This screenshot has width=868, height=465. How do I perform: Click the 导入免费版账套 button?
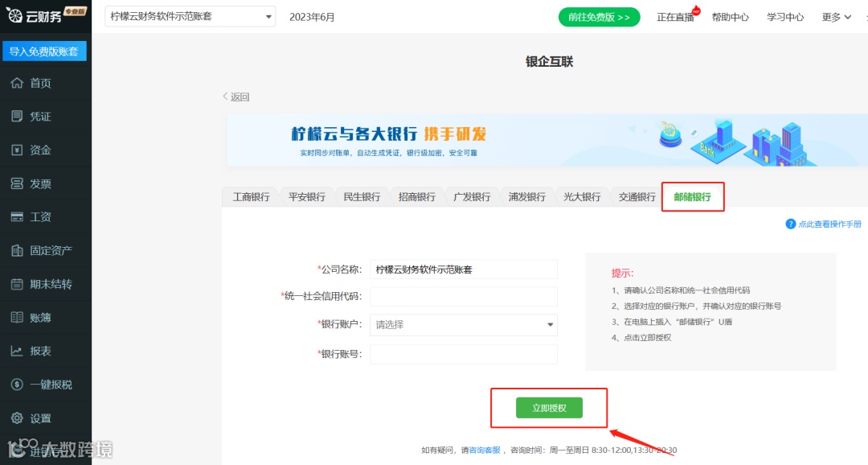click(x=44, y=51)
